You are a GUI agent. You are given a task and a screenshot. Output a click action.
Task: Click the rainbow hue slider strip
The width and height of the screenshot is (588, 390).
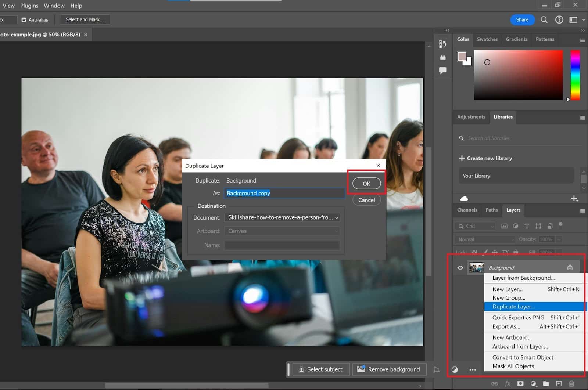(575, 75)
